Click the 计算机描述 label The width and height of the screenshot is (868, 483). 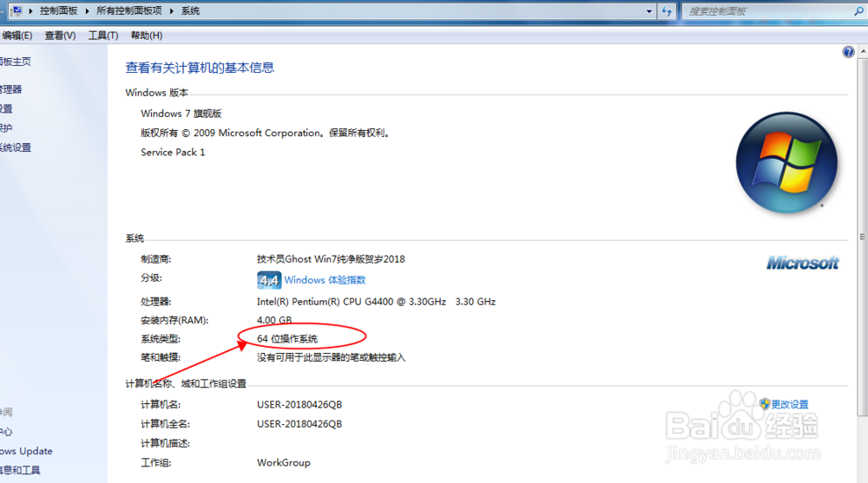pyautogui.click(x=166, y=443)
